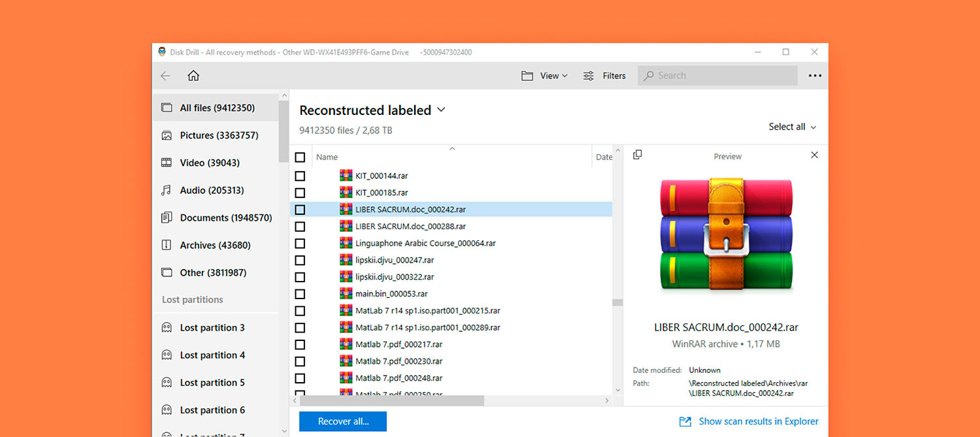This screenshot has width=980, height=437.
Task: Check the box for main.bin_000053.rar
Action: click(300, 294)
